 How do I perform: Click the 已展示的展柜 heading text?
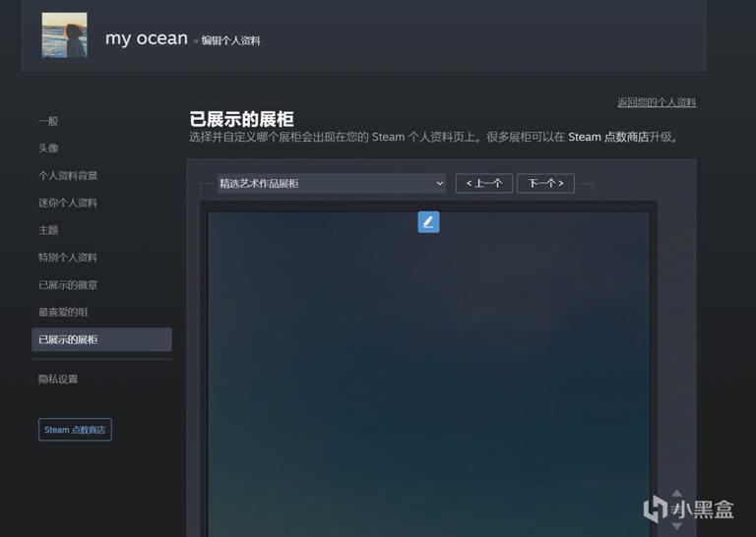(x=241, y=119)
